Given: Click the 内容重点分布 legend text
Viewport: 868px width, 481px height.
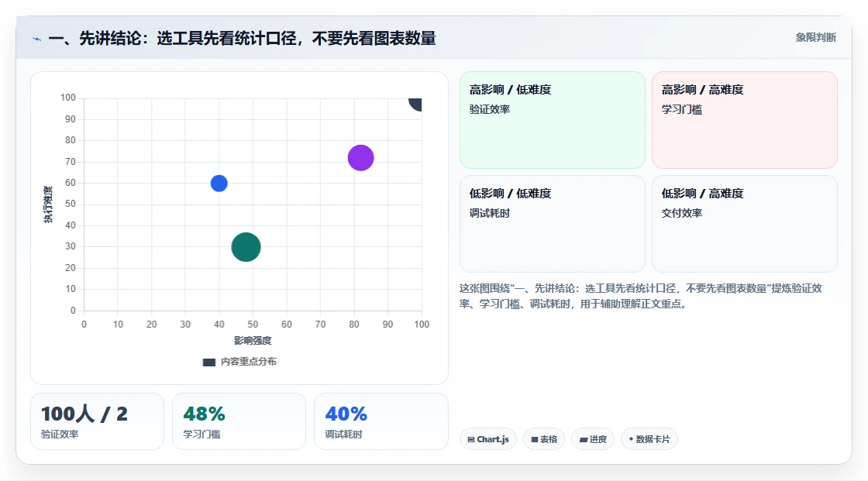Looking at the screenshot, I should click(248, 362).
